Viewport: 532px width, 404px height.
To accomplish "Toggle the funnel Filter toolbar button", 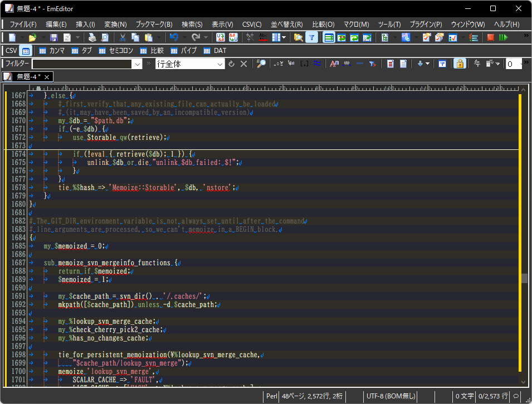I will pyautogui.click(x=312, y=37).
